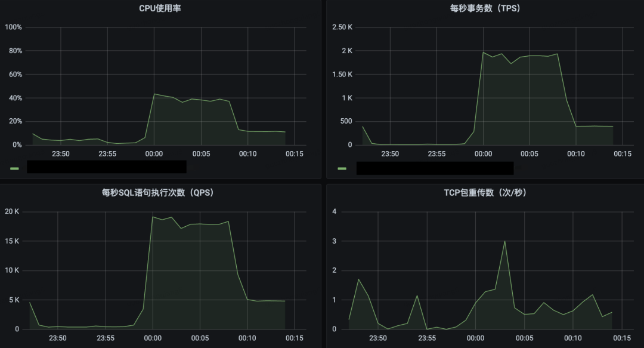Click the 2.50 K label on TPS axis
Image resolution: width=644 pixels, height=348 pixels.
342,27
